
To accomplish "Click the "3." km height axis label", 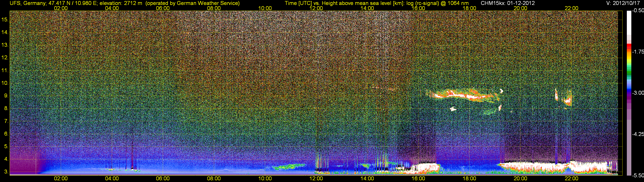I will pos(6,172).
